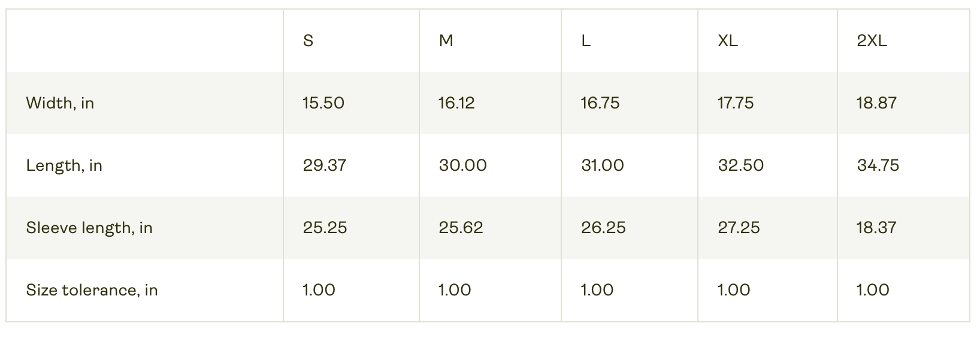Viewport: 980px width, 338px height.
Task: Select the L size column header
Action: coord(586,41)
